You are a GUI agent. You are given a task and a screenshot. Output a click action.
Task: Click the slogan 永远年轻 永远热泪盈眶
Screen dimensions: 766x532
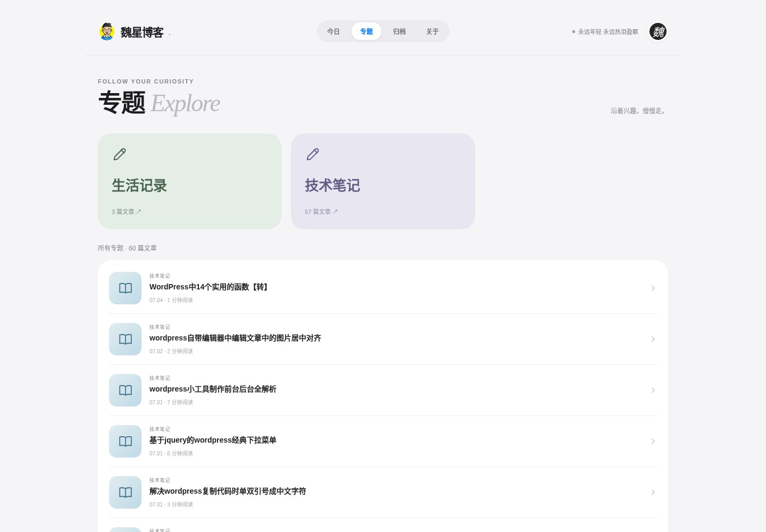click(608, 32)
